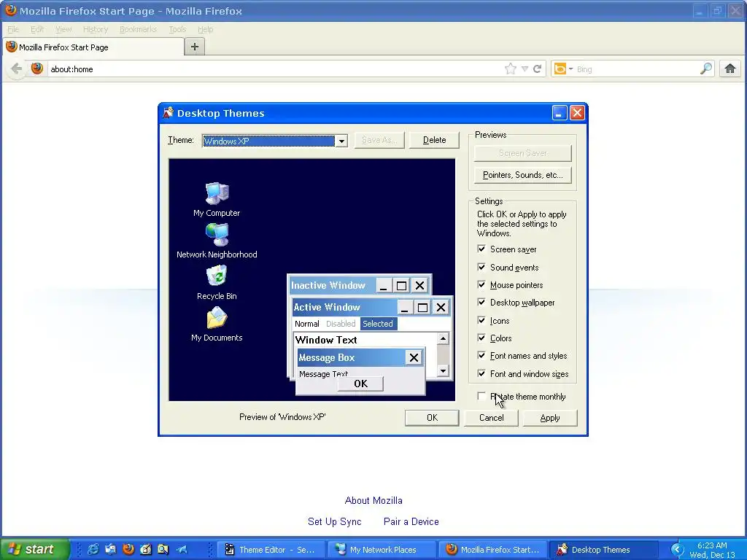Expand hidden tray icons with the arrow

pos(676,550)
